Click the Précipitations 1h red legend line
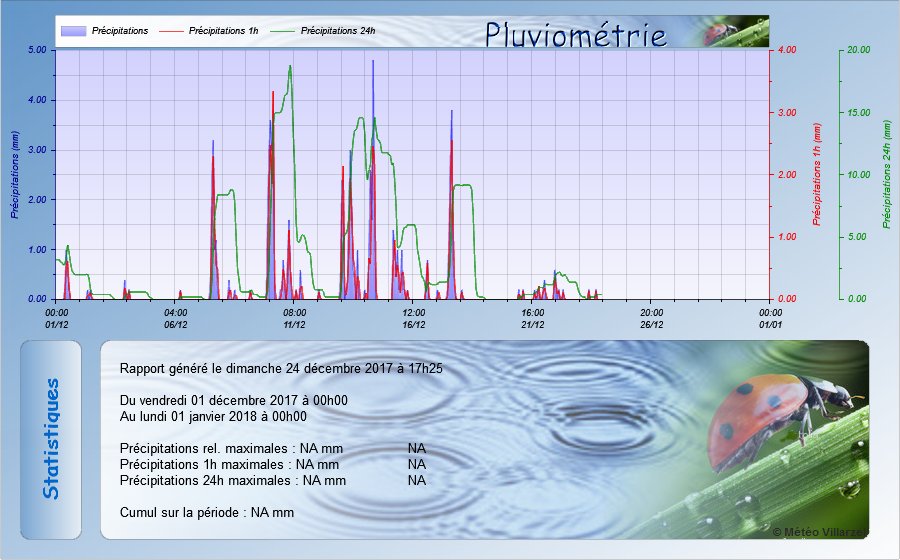Viewport: 900px width, 560px height. (170, 31)
